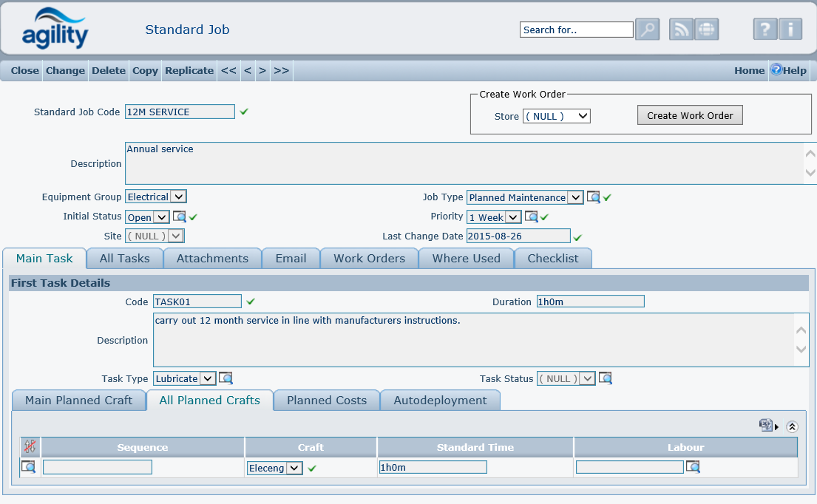The width and height of the screenshot is (817, 504).
Task: Collapse the planned crafts grid section
Action: [792, 426]
